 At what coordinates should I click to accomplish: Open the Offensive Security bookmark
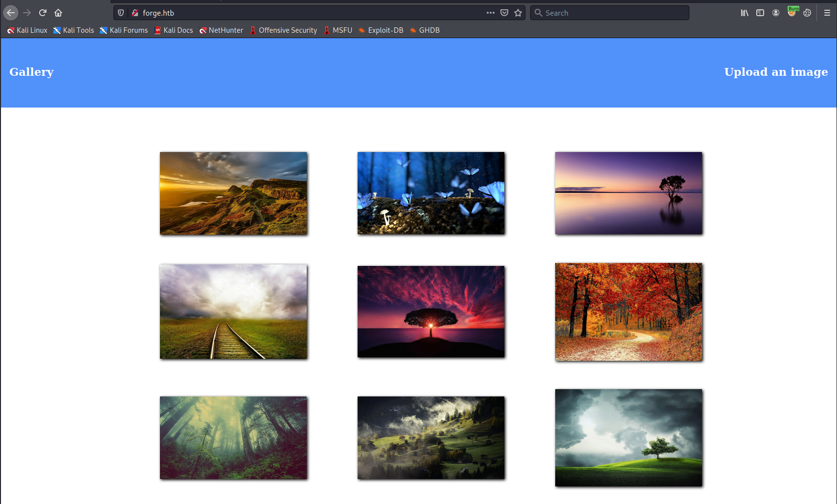coord(283,30)
